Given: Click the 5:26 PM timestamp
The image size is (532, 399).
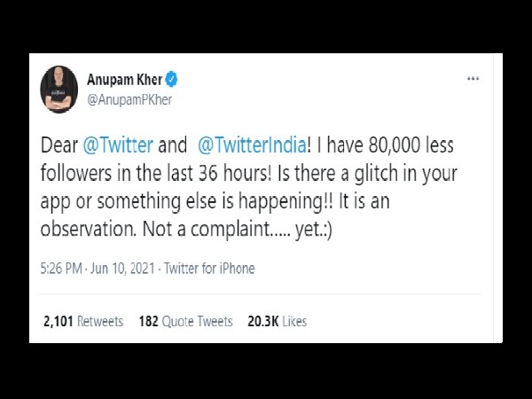Looking at the screenshot, I should tap(61, 269).
